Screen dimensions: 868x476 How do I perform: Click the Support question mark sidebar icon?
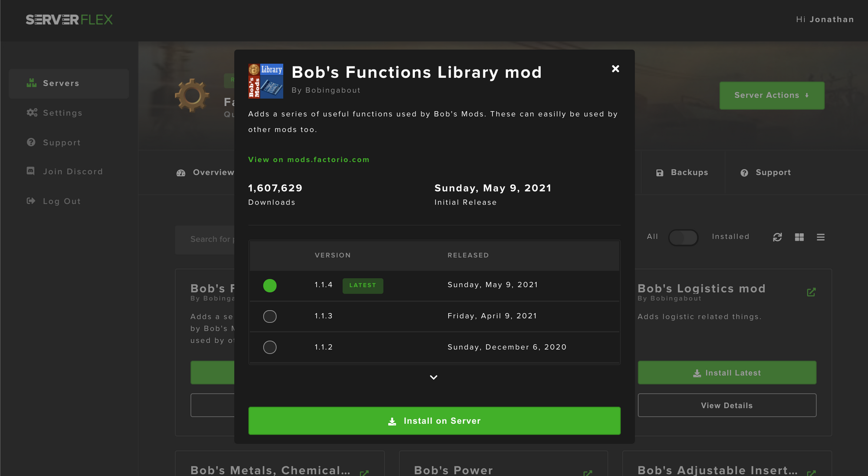pyautogui.click(x=31, y=142)
